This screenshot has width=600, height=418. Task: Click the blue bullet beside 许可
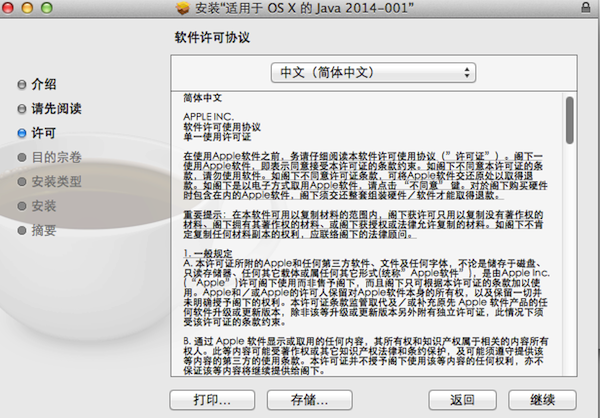point(22,132)
